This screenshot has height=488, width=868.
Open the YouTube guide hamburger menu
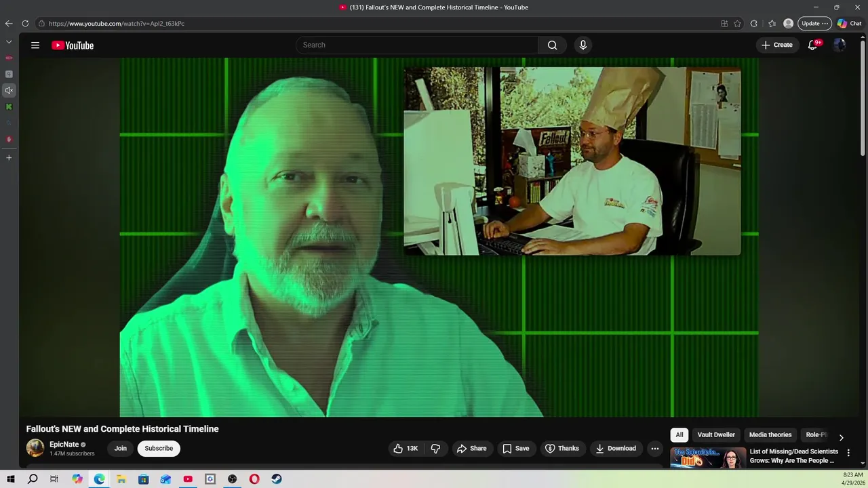click(35, 45)
